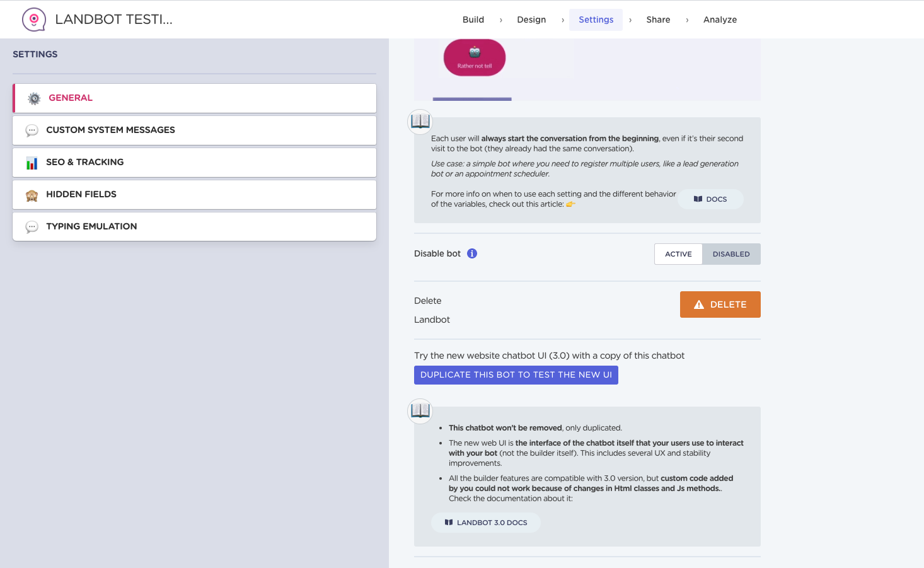
Task: Click the 'Try the new website chatbot UI' text
Action: 549,356
